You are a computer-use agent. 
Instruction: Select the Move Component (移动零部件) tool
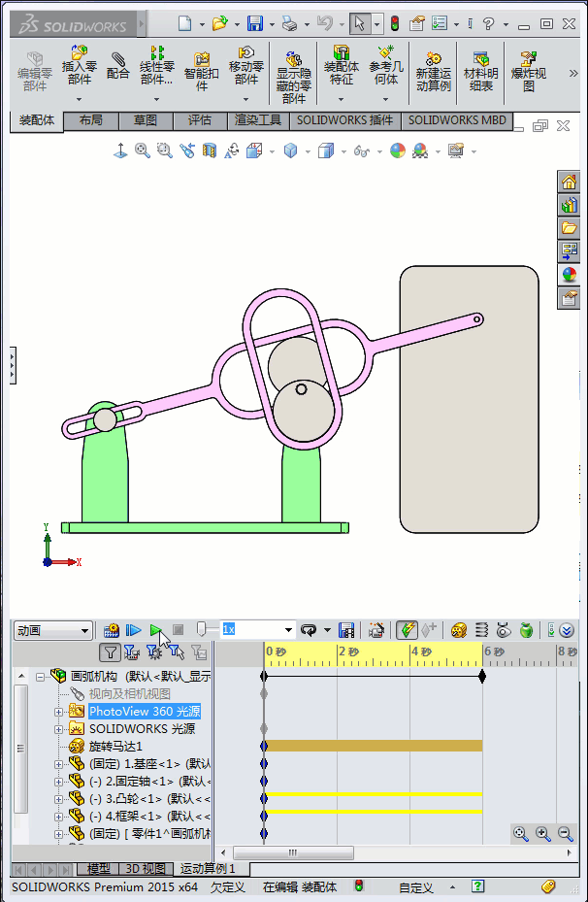click(x=246, y=65)
